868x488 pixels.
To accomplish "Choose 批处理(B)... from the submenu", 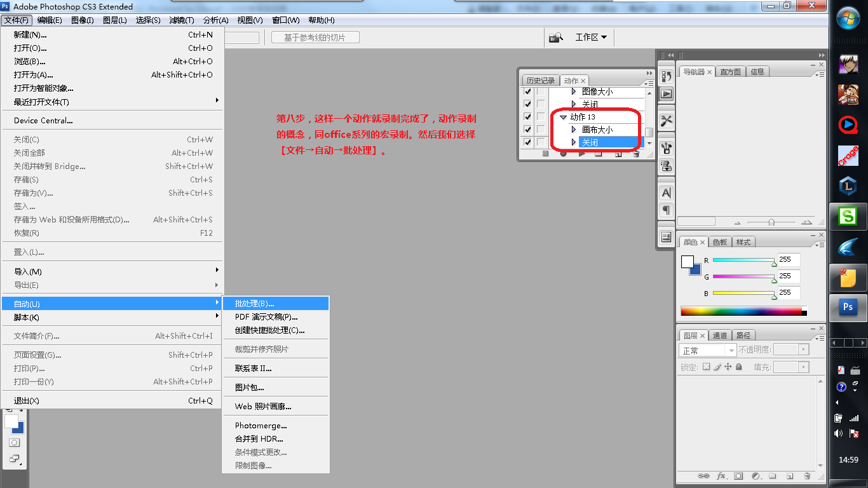I will (276, 304).
